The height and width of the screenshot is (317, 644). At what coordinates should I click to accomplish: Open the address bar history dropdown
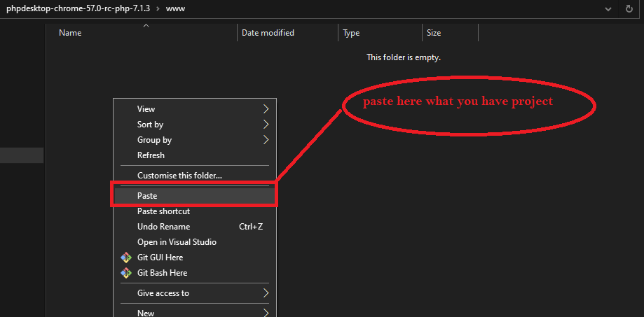tap(608, 9)
